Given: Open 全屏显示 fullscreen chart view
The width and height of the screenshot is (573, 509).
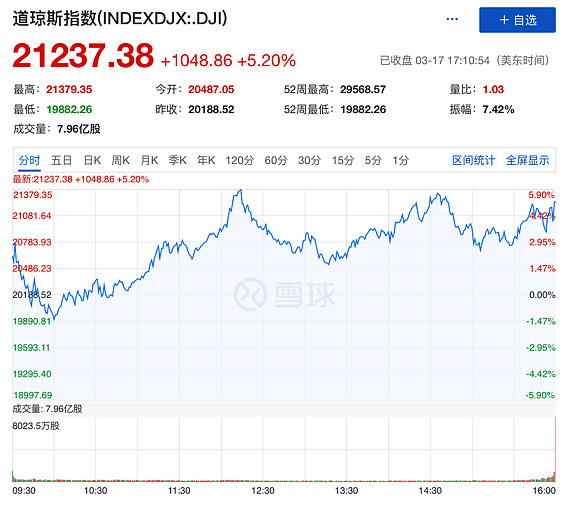Looking at the screenshot, I should click(527, 160).
